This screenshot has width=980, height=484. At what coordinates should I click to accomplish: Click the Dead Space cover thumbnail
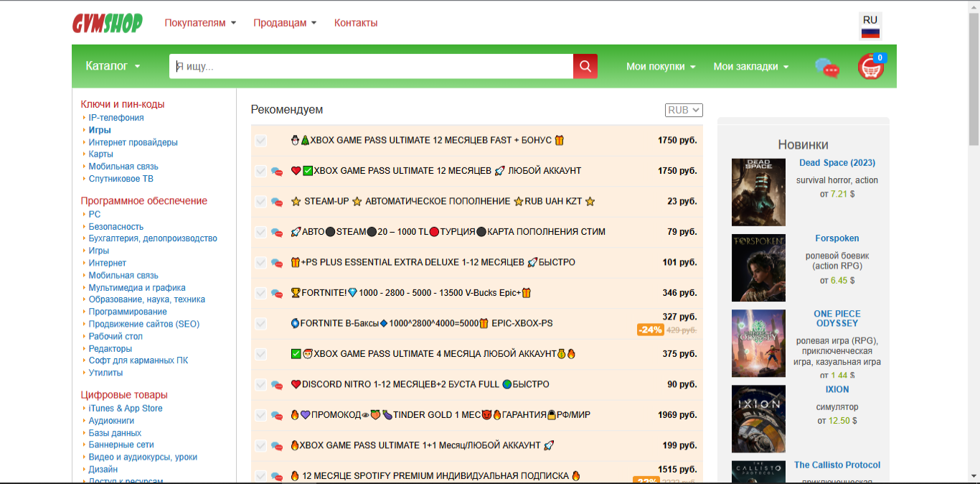pyautogui.click(x=758, y=192)
